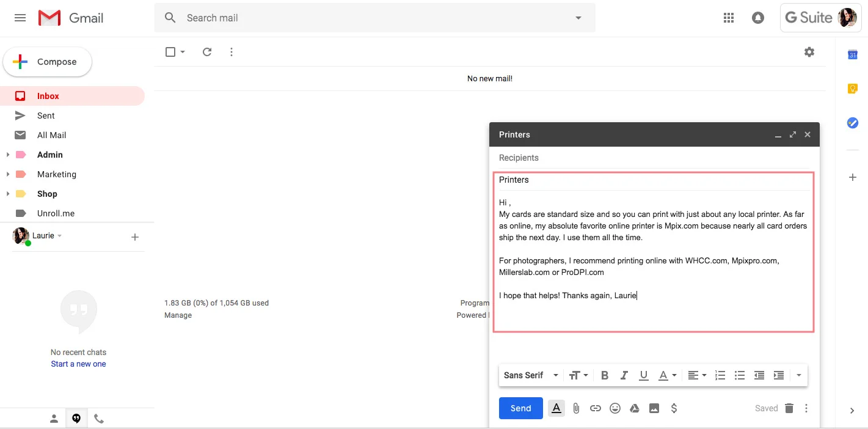
Task: Open the main menu hamburger icon
Action: pyautogui.click(x=20, y=18)
